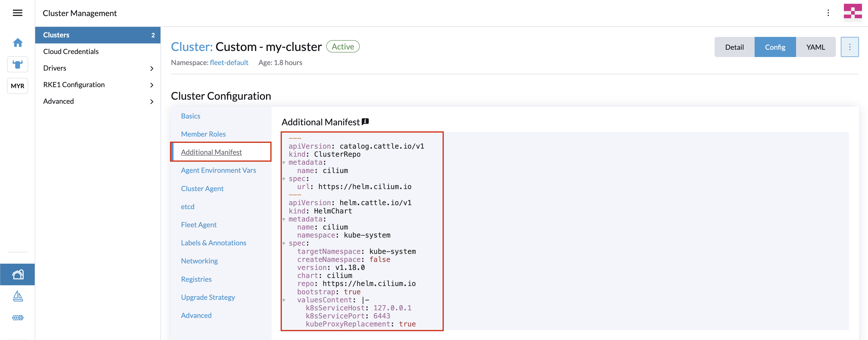The image size is (868, 340).
Task: Expand the Advanced sidebar submenu
Action: pyautogui.click(x=152, y=101)
